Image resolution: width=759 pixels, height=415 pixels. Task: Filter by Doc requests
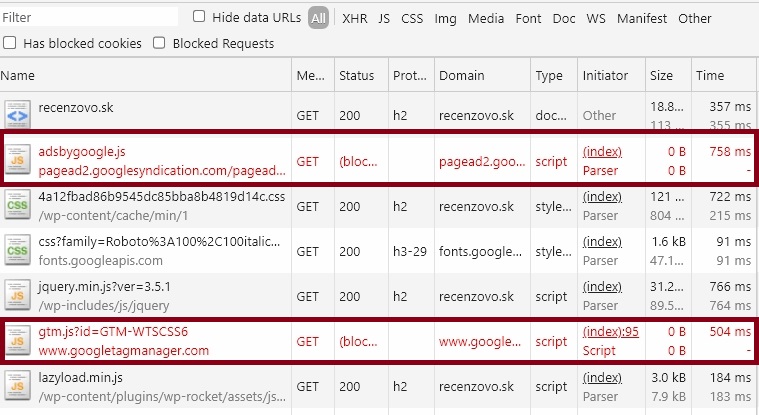click(564, 18)
